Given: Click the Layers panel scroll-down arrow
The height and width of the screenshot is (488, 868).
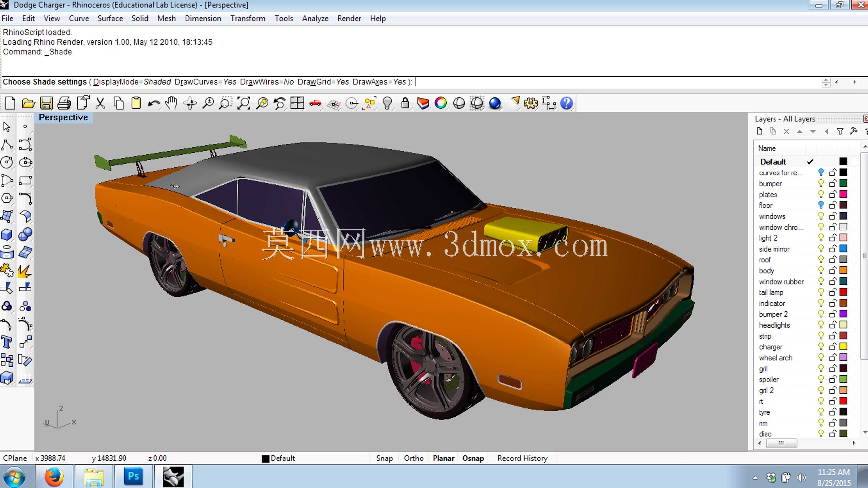Looking at the screenshot, I should 865,432.
